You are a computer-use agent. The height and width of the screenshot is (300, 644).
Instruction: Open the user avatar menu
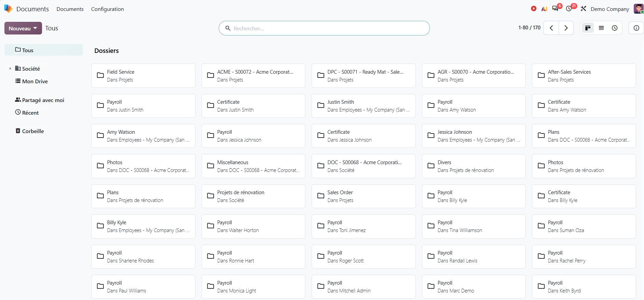coord(639,9)
